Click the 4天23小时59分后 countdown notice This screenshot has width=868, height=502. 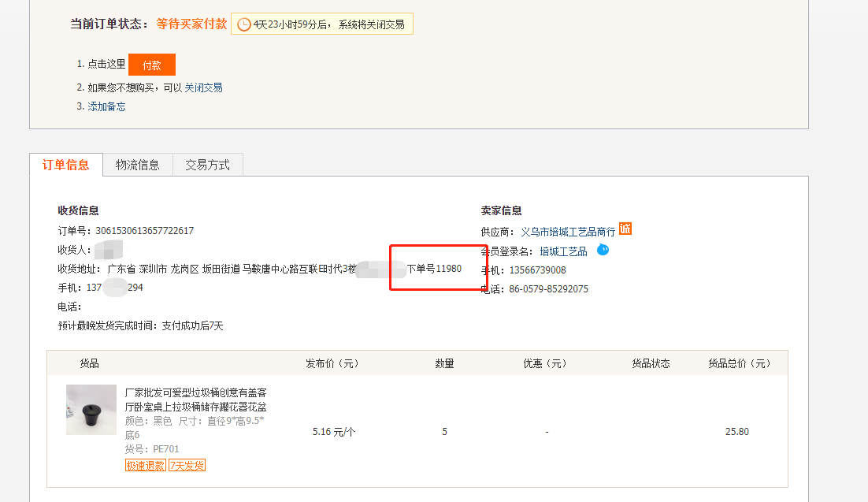[322, 24]
